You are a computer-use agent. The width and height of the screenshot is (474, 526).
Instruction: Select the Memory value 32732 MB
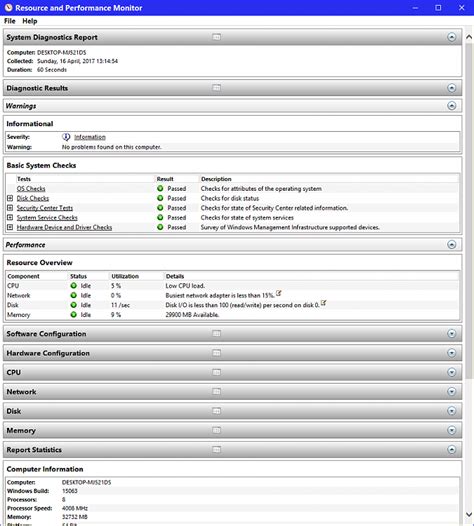click(75, 517)
